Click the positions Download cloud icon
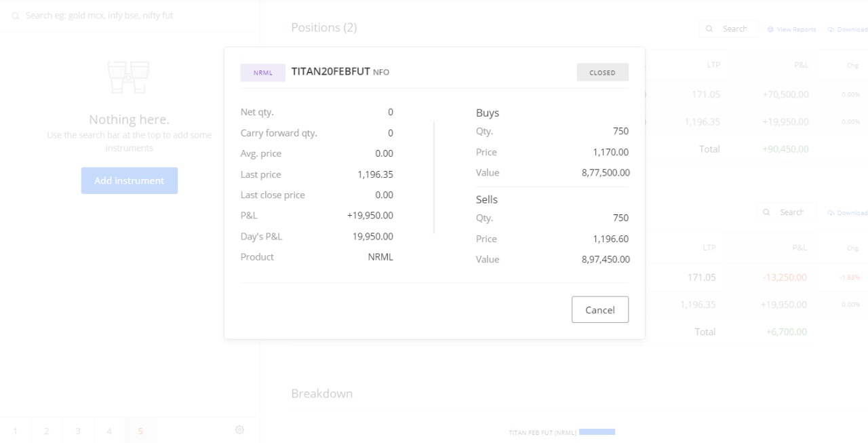868x443 pixels. tap(831, 30)
